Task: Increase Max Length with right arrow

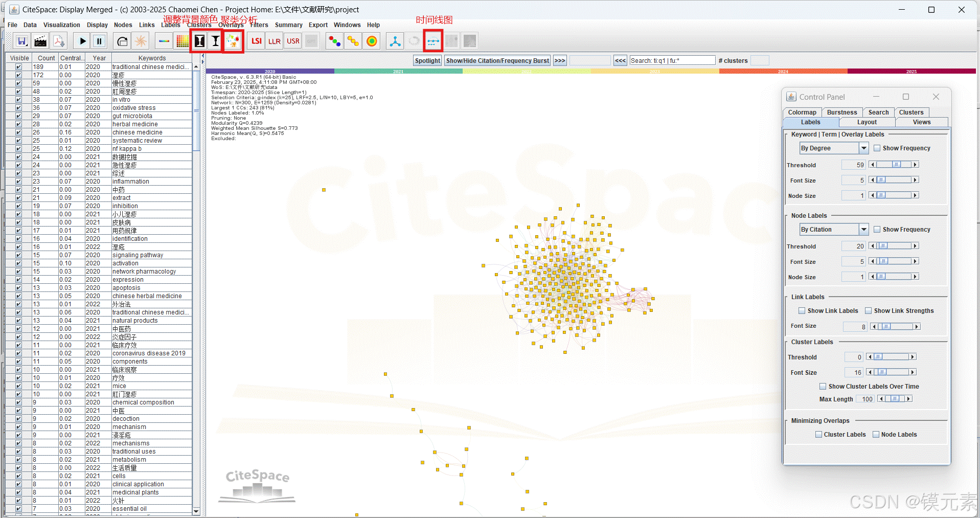Action: pyautogui.click(x=908, y=399)
